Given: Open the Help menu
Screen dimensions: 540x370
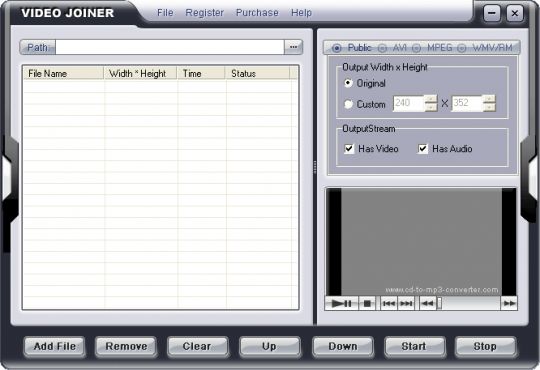Looking at the screenshot, I should 301,13.
